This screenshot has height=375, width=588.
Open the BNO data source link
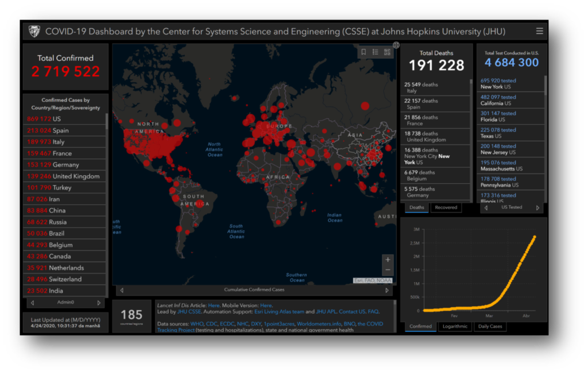(x=349, y=324)
